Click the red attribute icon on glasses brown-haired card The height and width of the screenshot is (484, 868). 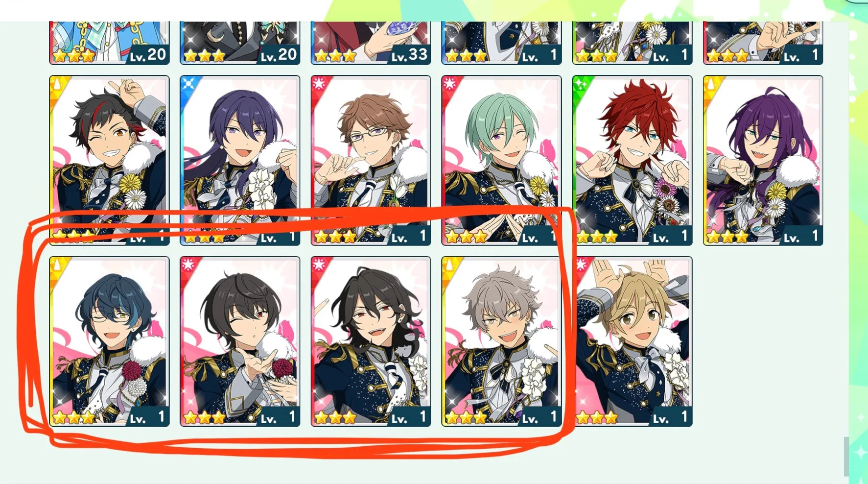click(x=319, y=84)
